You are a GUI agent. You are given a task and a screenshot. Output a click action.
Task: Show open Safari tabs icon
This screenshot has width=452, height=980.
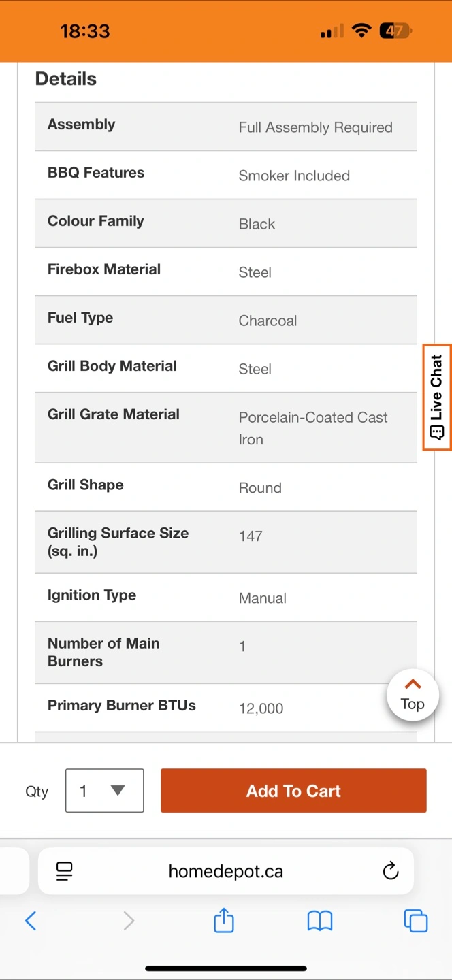[415, 921]
